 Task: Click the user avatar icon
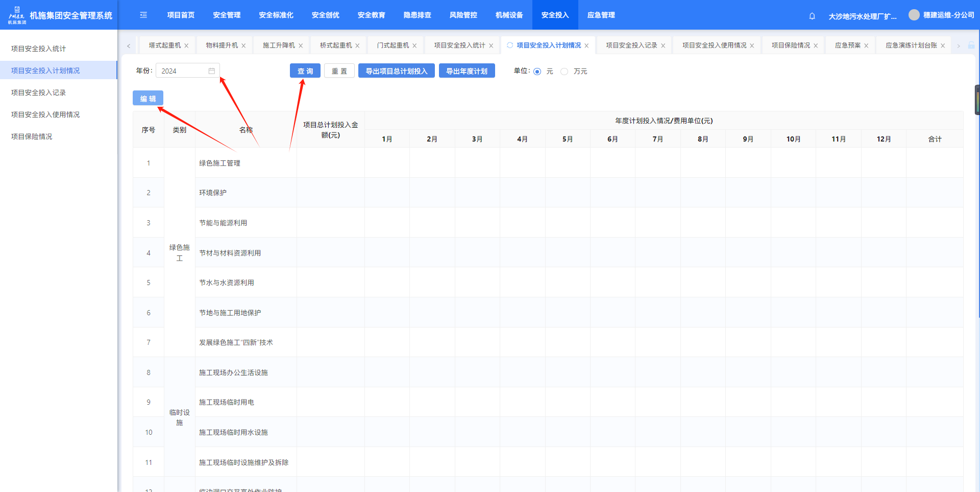click(x=914, y=15)
